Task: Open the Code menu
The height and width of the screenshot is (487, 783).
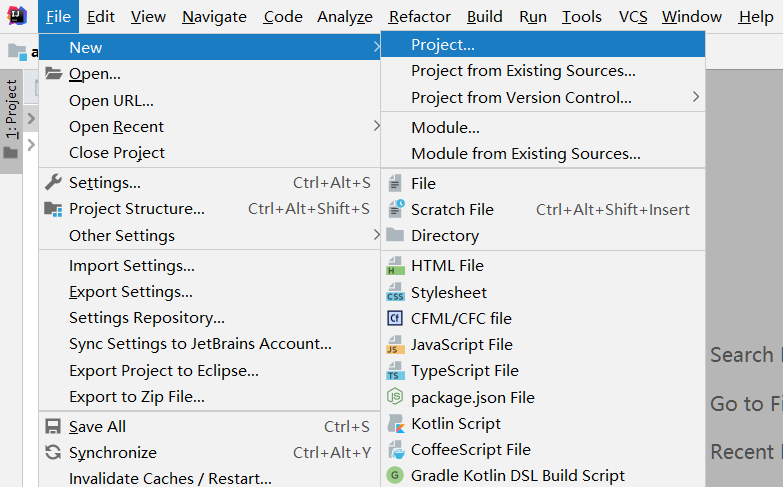Action: [283, 17]
